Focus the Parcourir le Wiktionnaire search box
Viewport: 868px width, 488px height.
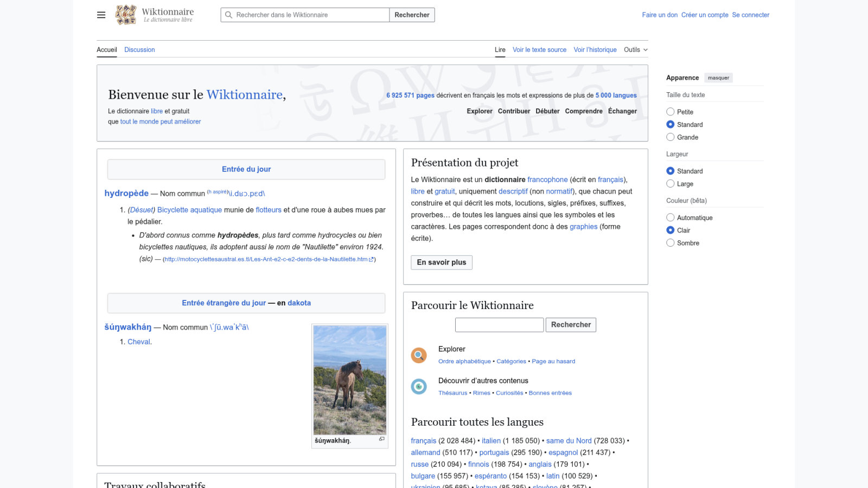pos(499,325)
